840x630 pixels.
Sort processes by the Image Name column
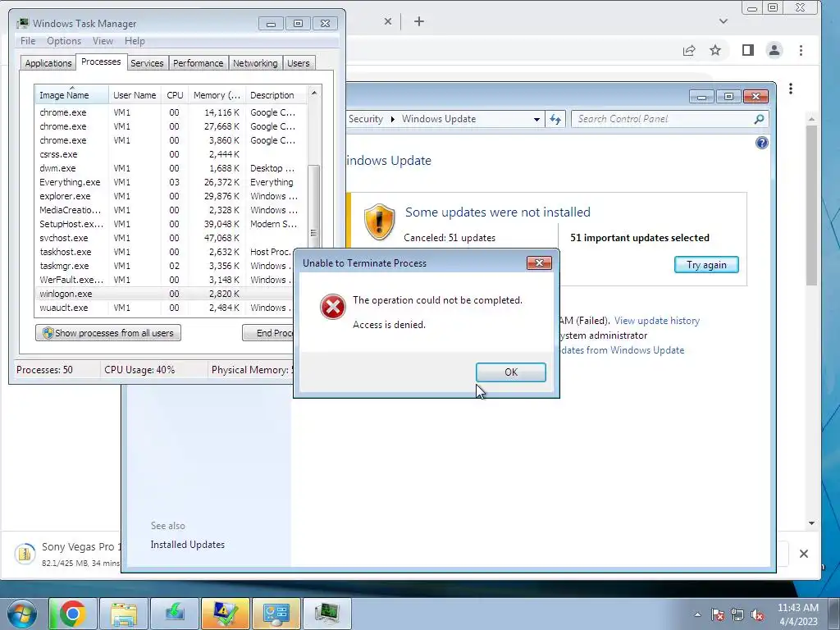[71, 95]
